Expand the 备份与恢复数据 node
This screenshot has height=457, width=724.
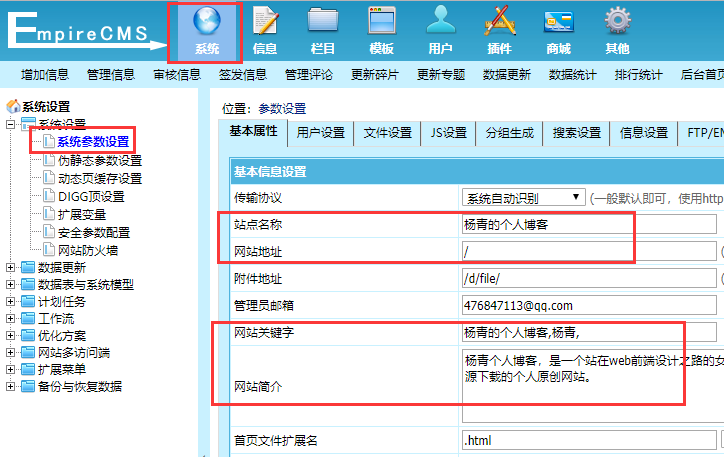(11, 387)
